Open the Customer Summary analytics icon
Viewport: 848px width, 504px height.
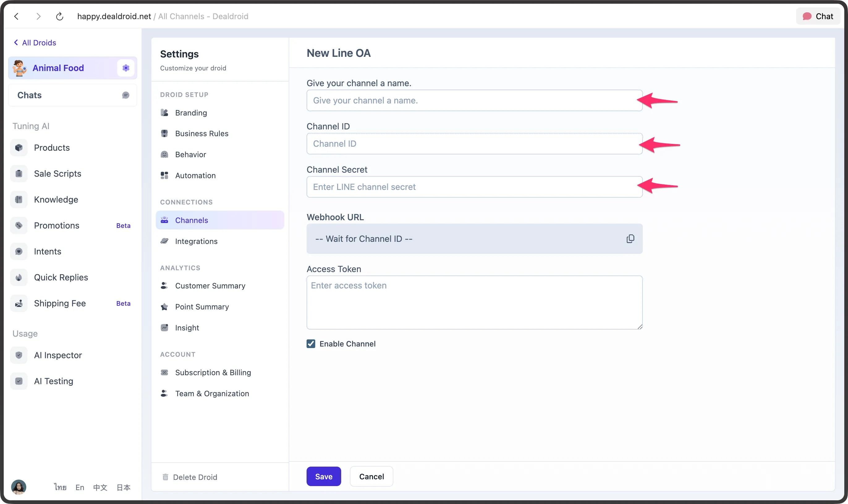[164, 286]
